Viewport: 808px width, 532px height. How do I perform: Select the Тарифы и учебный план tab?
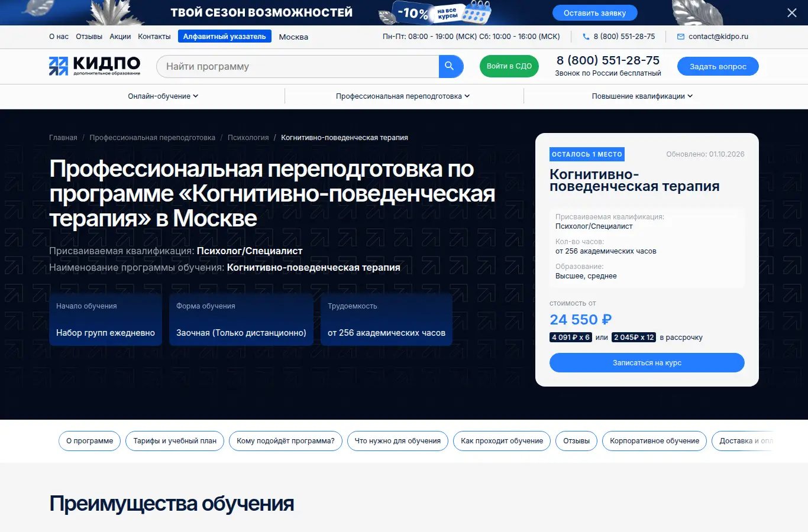(x=175, y=441)
